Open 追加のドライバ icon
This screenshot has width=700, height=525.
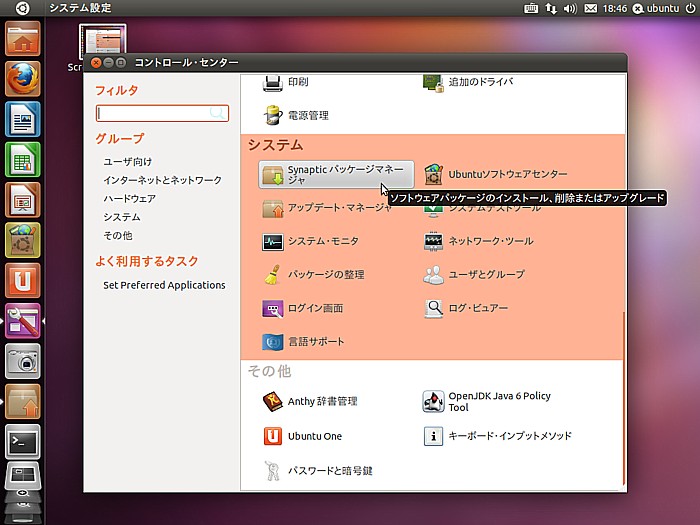click(433, 82)
